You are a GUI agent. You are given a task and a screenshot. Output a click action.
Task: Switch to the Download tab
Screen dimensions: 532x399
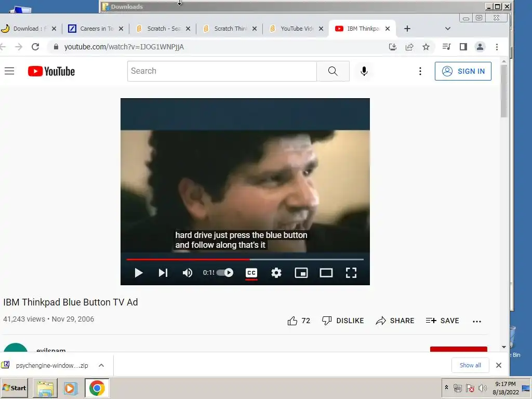[x=28, y=29]
